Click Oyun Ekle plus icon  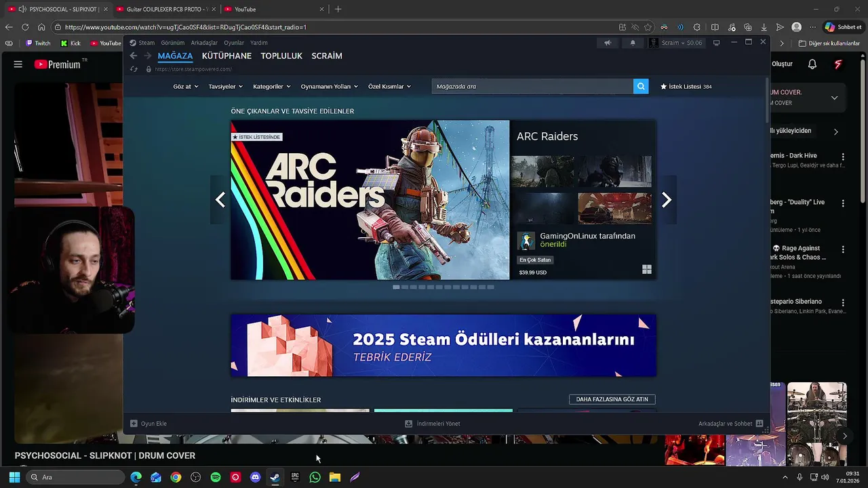pos(134,424)
